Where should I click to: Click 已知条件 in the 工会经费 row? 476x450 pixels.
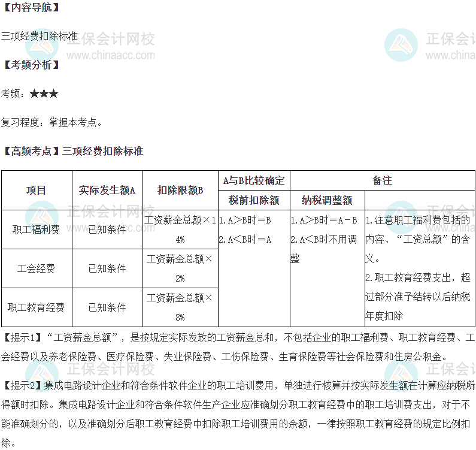point(107,268)
